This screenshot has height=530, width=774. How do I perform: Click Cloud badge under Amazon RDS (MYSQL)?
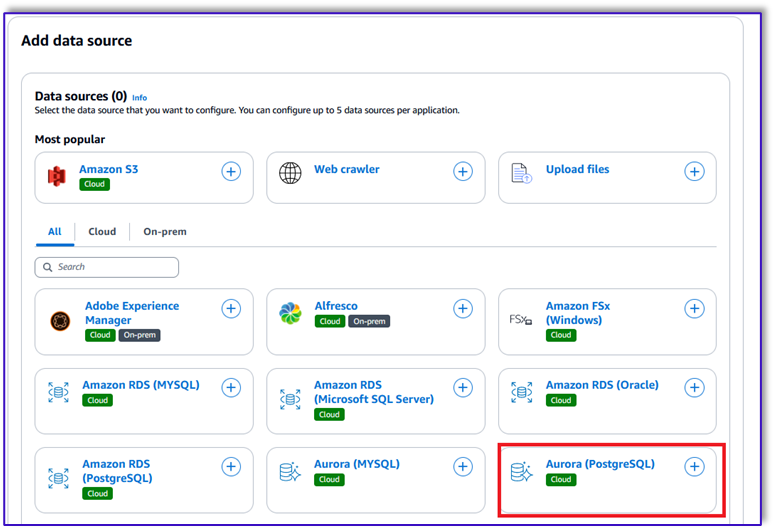97,400
